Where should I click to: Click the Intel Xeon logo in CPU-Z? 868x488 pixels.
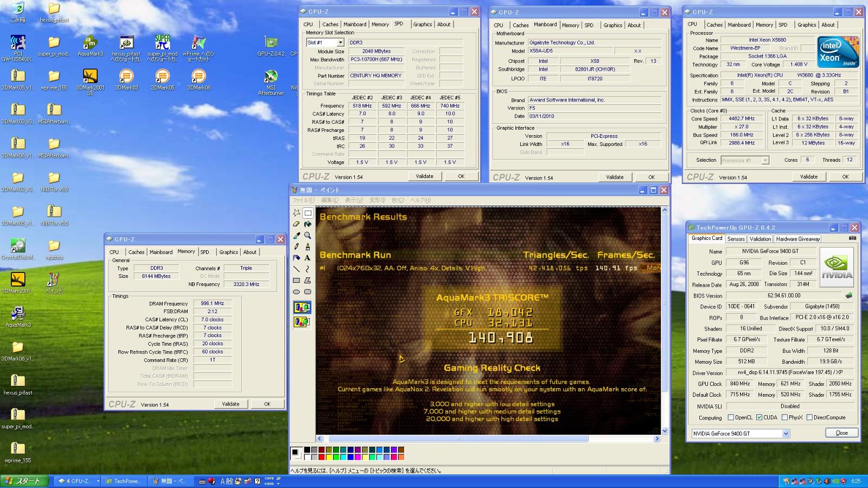pyautogui.click(x=838, y=52)
